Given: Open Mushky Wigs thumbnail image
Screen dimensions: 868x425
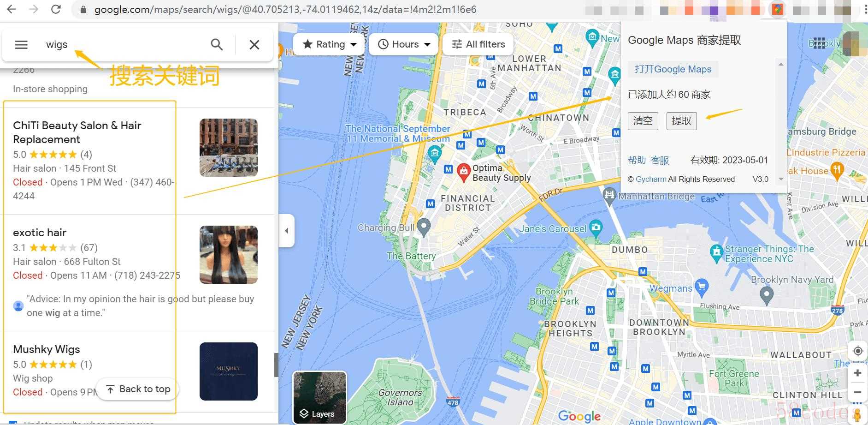Looking at the screenshot, I should point(229,371).
